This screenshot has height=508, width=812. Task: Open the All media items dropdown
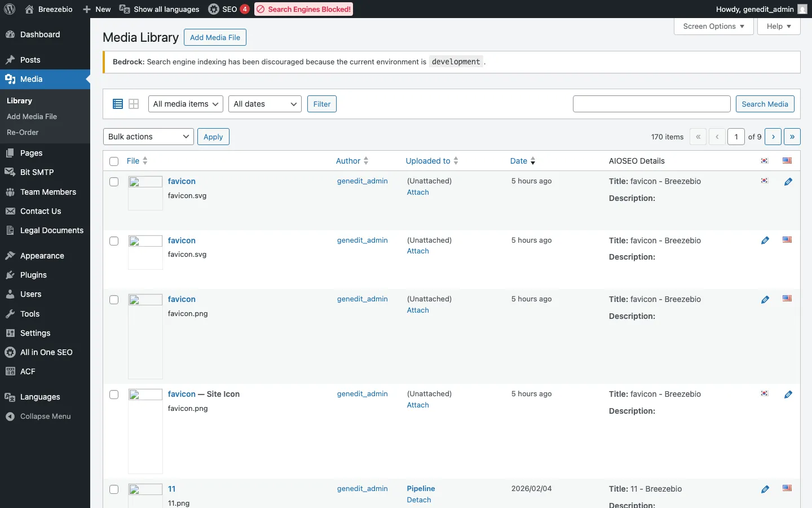(x=186, y=104)
